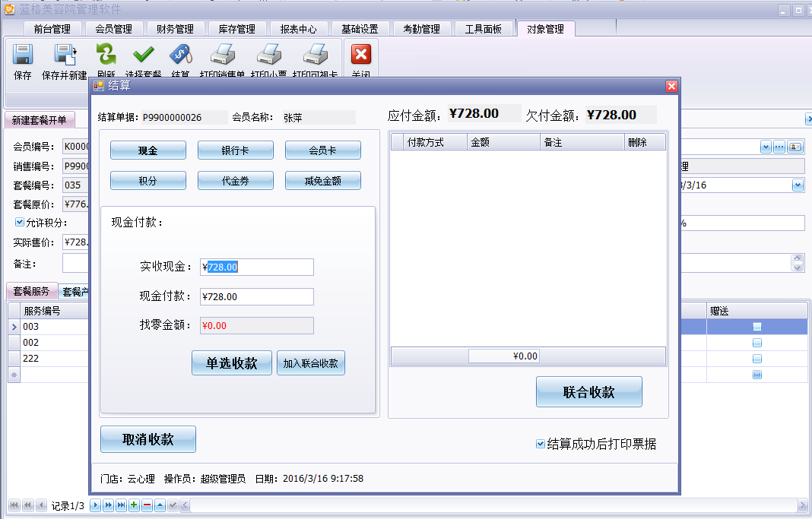Click the 实收现金 amount input field

pyautogui.click(x=257, y=267)
